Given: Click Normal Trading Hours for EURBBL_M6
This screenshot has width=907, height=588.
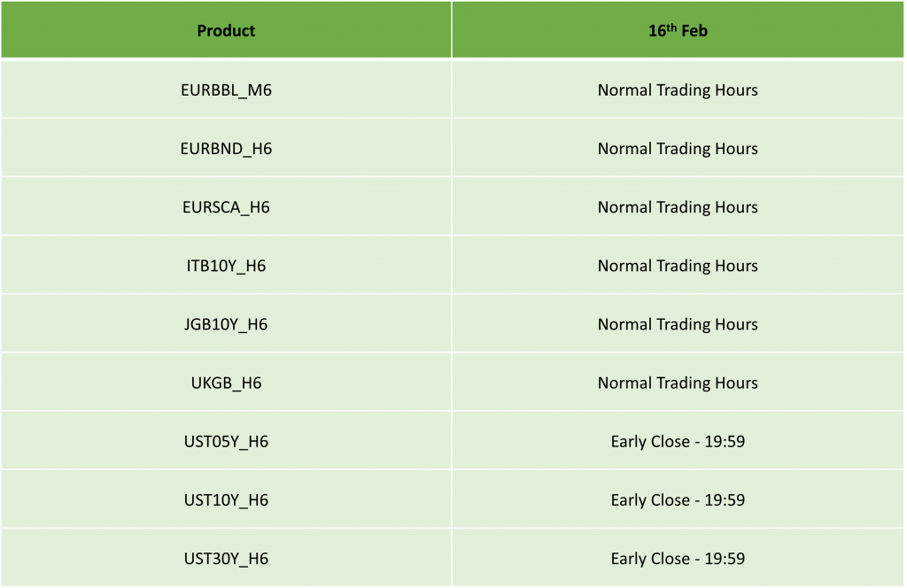Looking at the screenshot, I should point(678,90).
